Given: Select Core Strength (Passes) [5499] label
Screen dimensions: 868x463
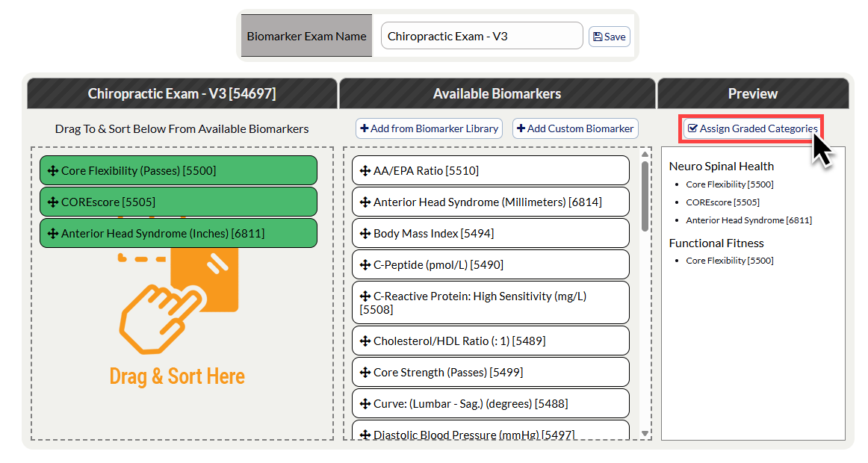Looking at the screenshot, I should (448, 373).
